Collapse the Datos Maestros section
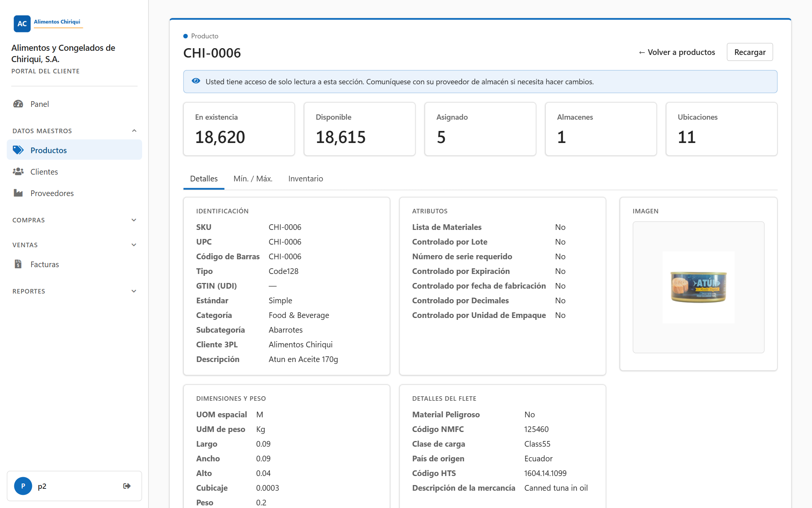Screen dimensions: 812x508 point(74,131)
